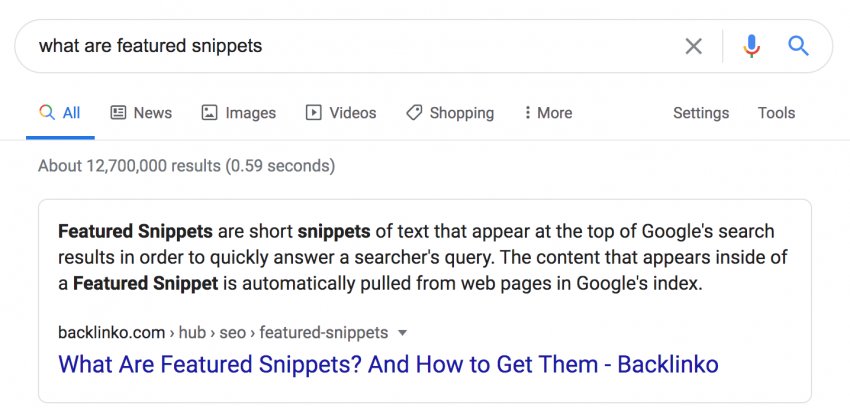Click the News tab newspaper icon
850x408 pixels.
click(118, 113)
